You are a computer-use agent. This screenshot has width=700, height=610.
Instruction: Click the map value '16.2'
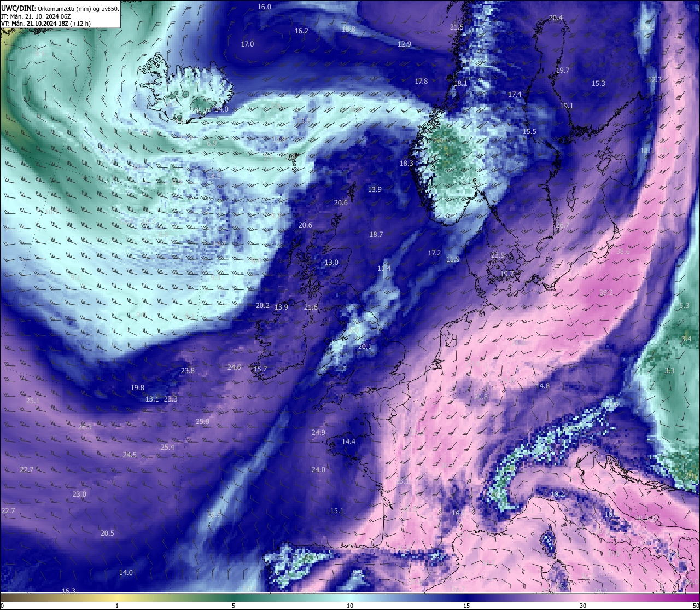click(x=301, y=31)
